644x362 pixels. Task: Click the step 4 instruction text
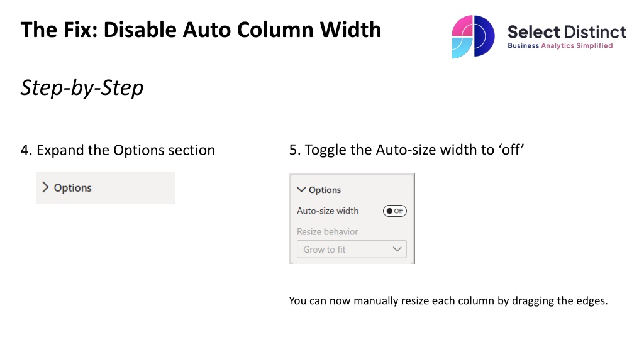click(118, 151)
